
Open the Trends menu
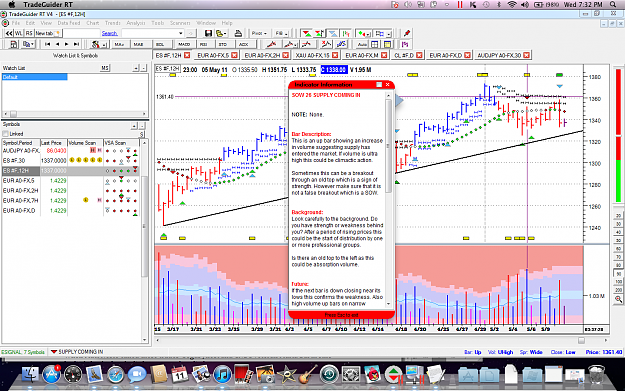click(x=113, y=23)
